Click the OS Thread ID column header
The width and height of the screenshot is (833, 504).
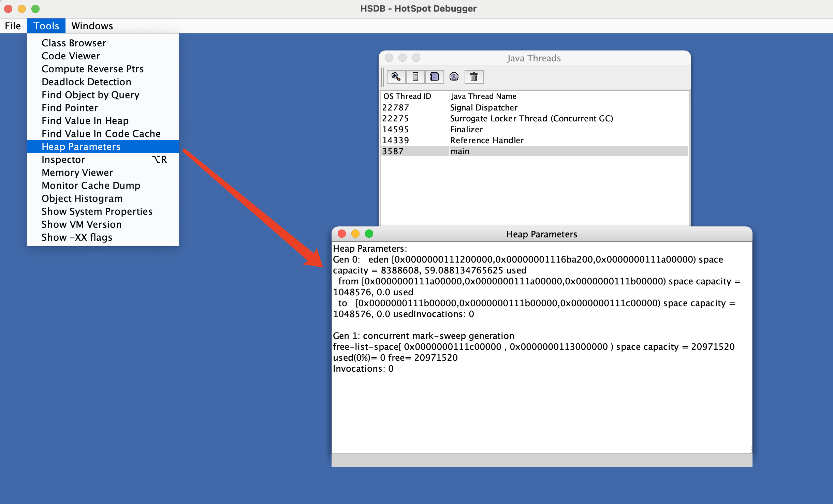(407, 96)
